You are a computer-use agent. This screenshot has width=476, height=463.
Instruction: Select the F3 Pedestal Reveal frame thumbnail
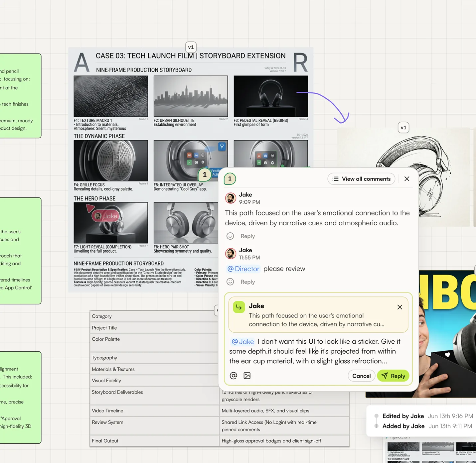click(x=271, y=96)
